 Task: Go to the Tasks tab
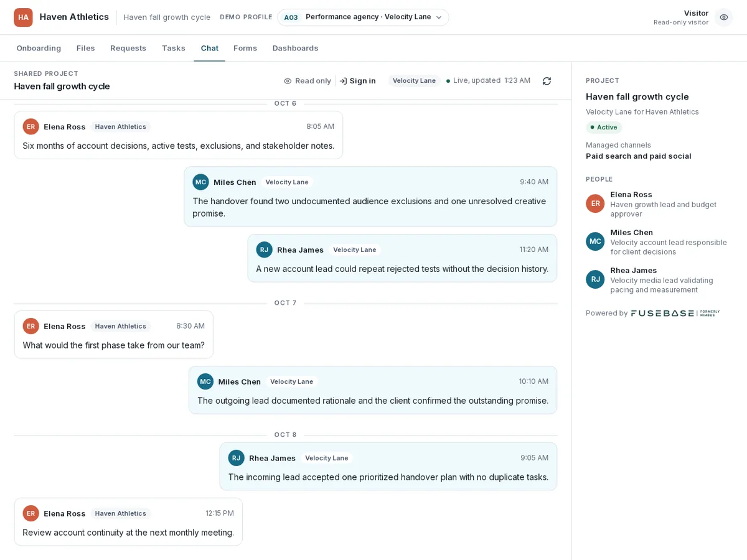174,48
